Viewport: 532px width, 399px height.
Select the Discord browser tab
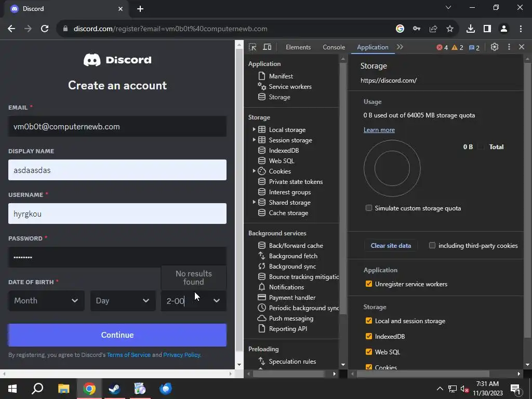66,9
